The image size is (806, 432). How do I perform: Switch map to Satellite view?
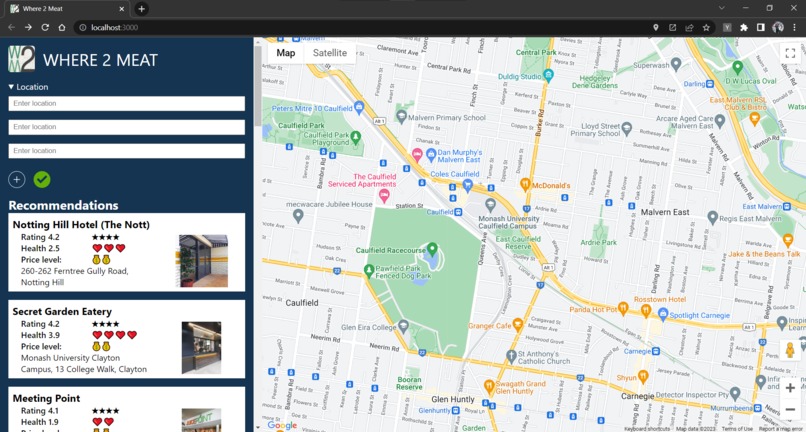click(x=330, y=53)
